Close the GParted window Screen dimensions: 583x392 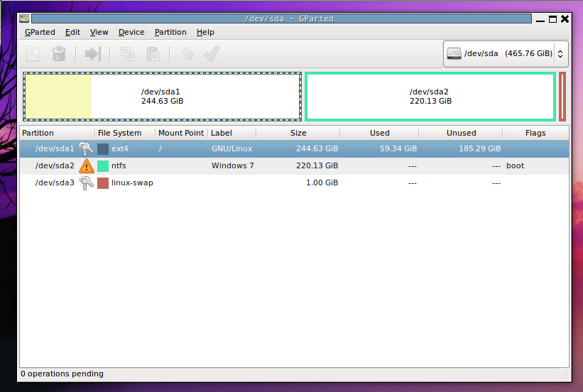565,19
